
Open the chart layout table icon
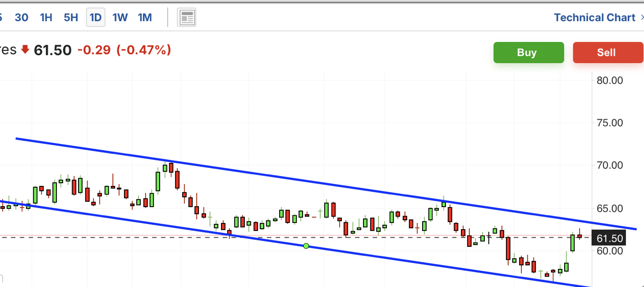tap(187, 18)
